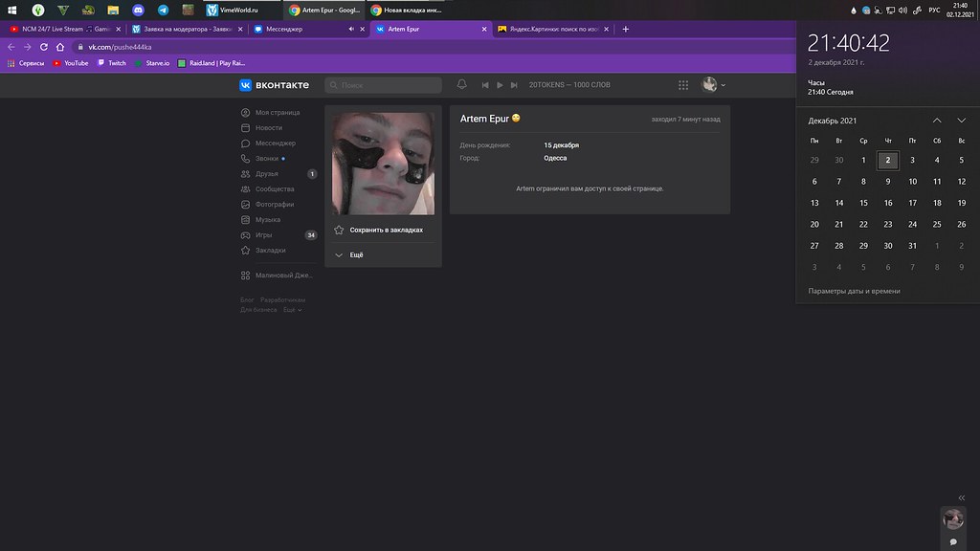The image size is (980, 551).
Task: Skip to next track in VK player
Action: coord(514,85)
